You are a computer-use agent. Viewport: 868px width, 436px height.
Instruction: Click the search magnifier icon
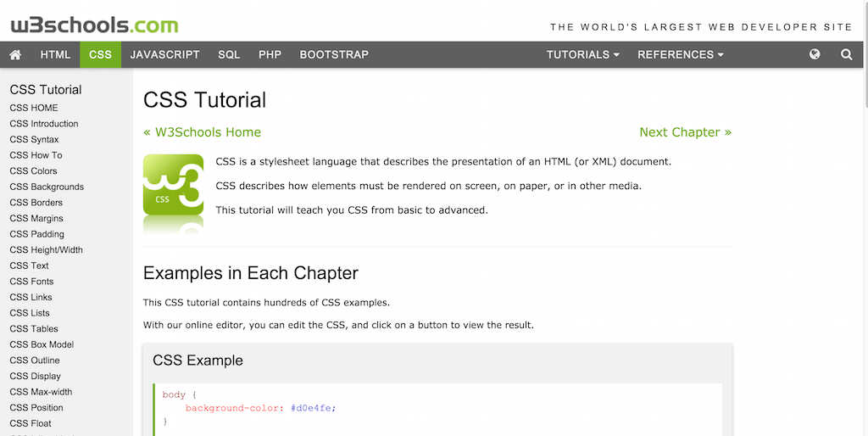[x=847, y=54]
